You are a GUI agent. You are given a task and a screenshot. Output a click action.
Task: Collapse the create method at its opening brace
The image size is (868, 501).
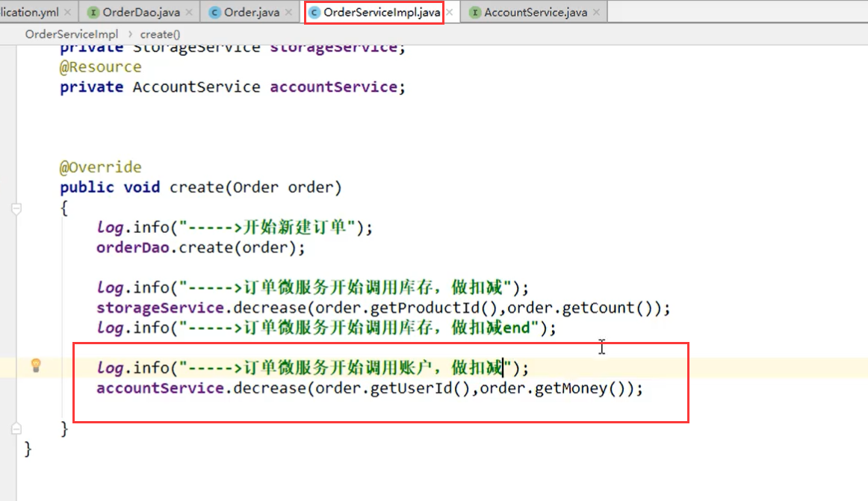click(x=16, y=209)
